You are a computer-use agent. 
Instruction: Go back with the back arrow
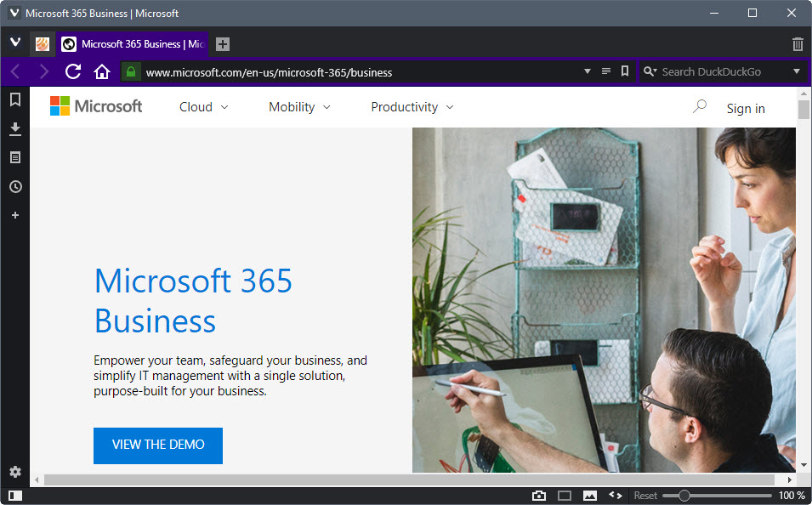point(15,71)
